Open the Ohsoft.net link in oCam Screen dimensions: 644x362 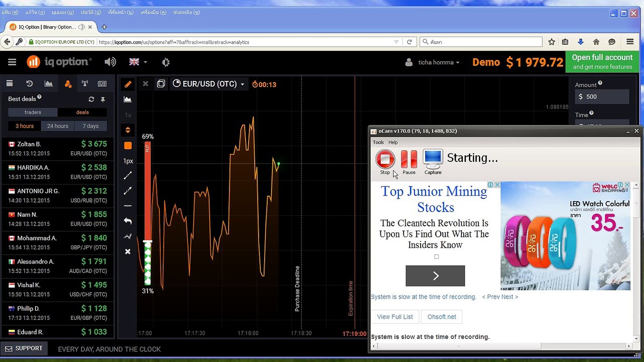442,317
